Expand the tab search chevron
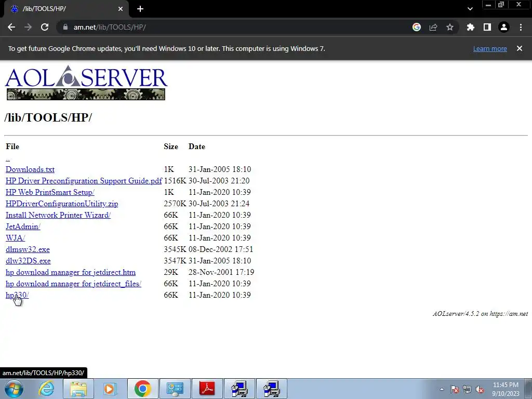The height and width of the screenshot is (399, 532). tap(470, 9)
